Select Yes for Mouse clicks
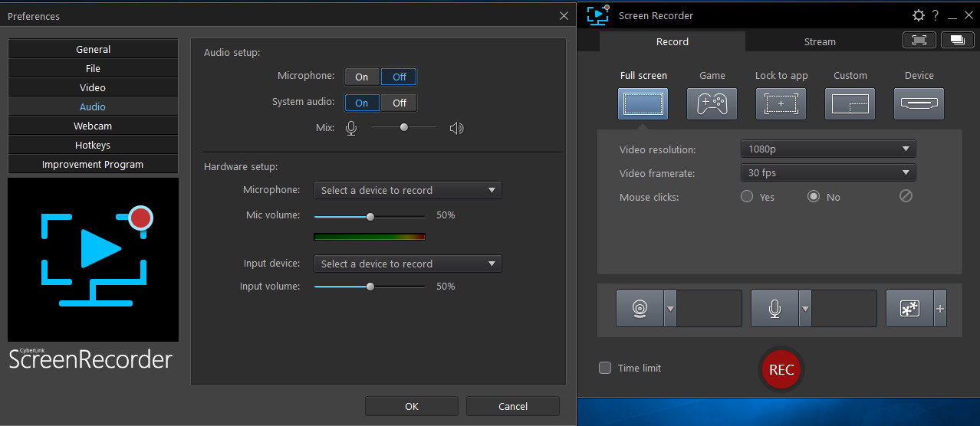 click(747, 197)
